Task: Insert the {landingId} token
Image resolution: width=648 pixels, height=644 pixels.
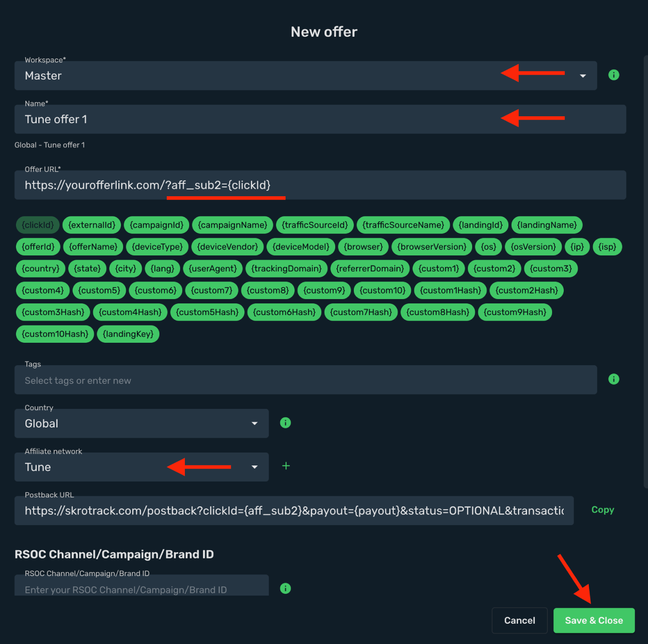Action: click(x=480, y=225)
